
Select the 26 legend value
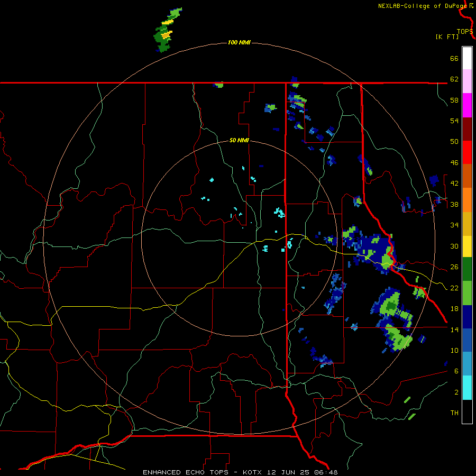(x=454, y=267)
